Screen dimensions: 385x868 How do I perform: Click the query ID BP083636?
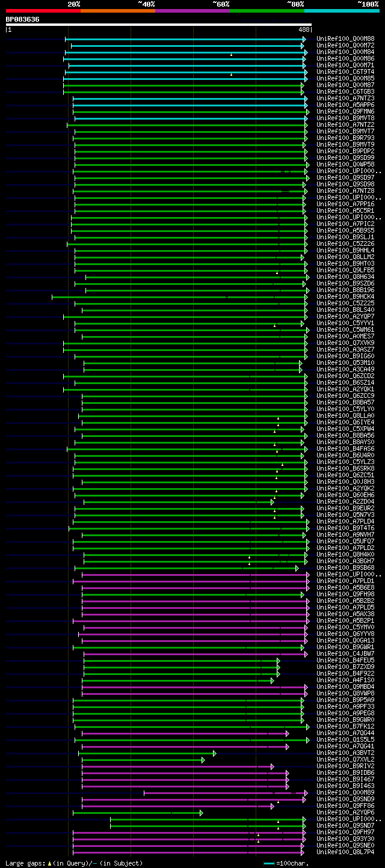[23, 19]
